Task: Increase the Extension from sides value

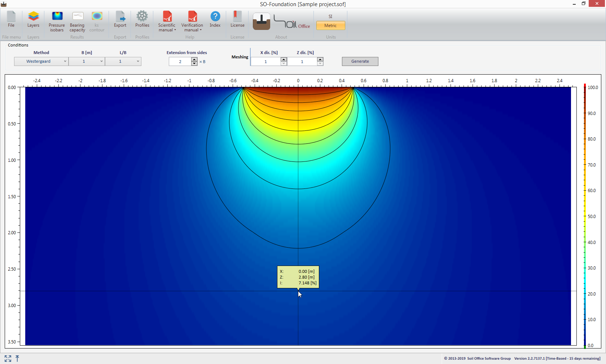Action: [194, 59]
